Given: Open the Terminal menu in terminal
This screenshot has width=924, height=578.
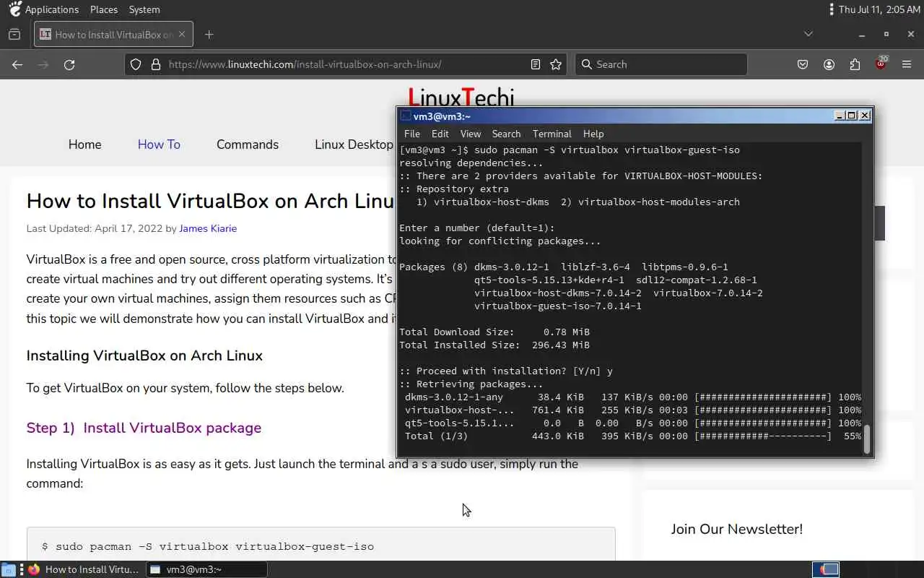Looking at the screenshot, I should coord(552,134).
